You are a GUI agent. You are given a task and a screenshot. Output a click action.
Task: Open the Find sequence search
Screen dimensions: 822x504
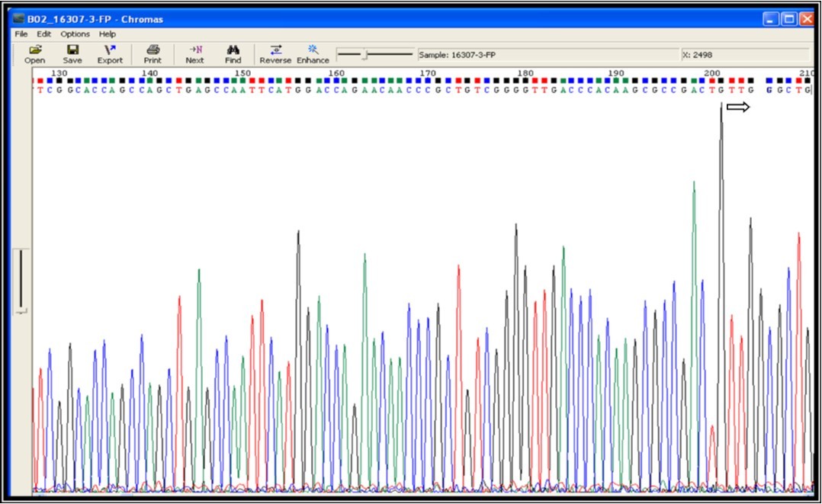point(233,53)
